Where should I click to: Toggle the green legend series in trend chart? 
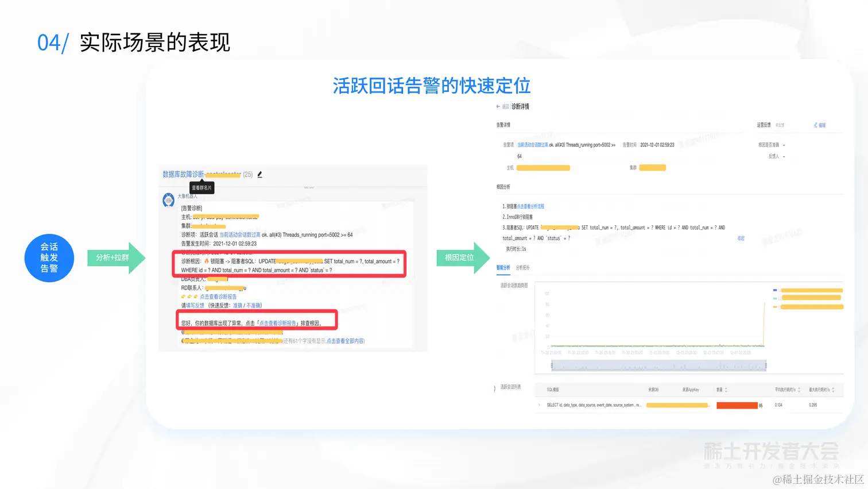point(775,298)
